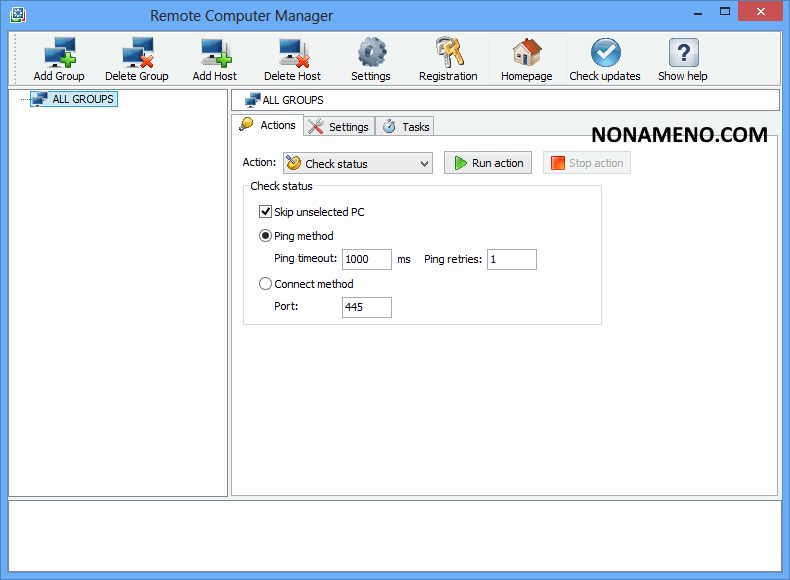790x580 pixels.
Task: Open the Action dropdown showing Check status
Action: pos(357,163)
